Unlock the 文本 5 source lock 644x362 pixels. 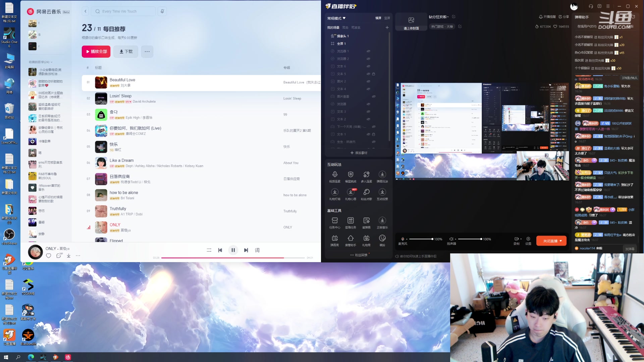(x=373, y=74)
